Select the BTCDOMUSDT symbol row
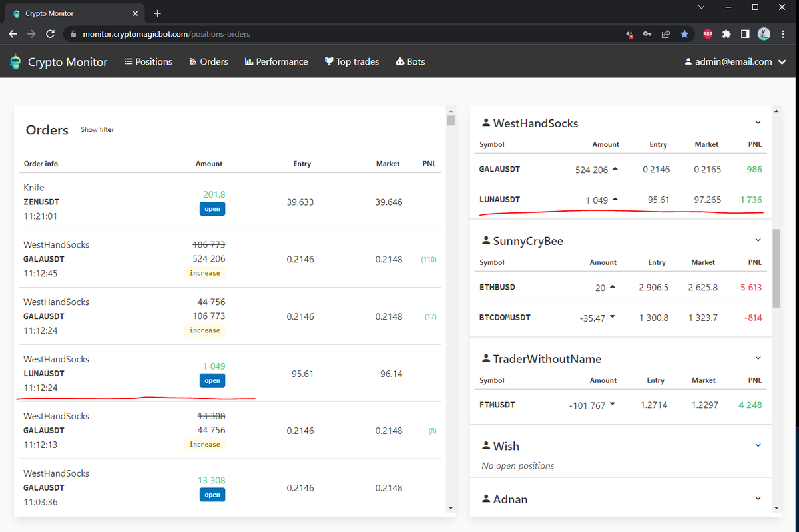Screen dimensions: 799x532 tap(621, 318)
